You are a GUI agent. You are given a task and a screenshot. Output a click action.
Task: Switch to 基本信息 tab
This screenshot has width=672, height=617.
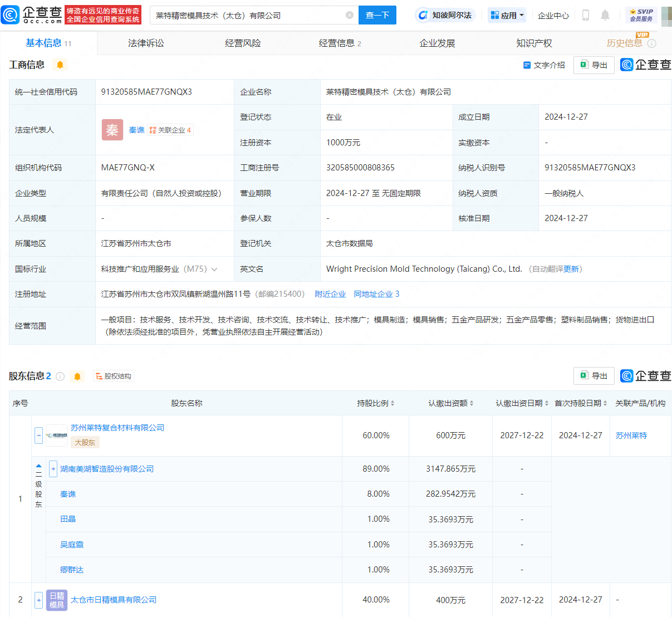(48, 43)
